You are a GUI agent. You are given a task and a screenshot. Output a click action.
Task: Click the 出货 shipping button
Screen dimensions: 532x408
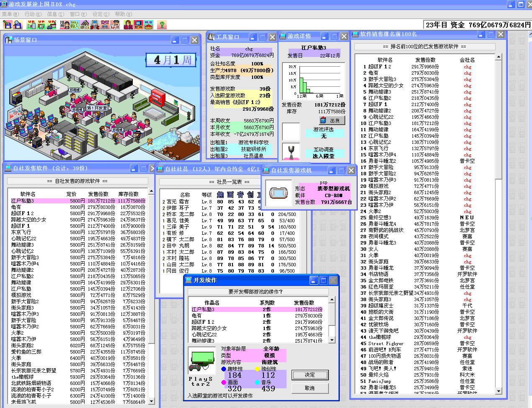point(333,120)
